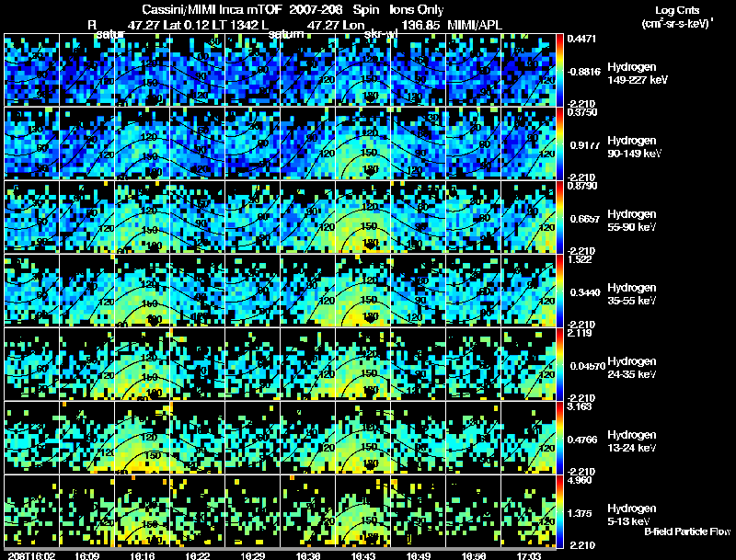Click the '0.4471' colorbar maximum value
Screen dimensions: 736x560
(x=581, y=39)
